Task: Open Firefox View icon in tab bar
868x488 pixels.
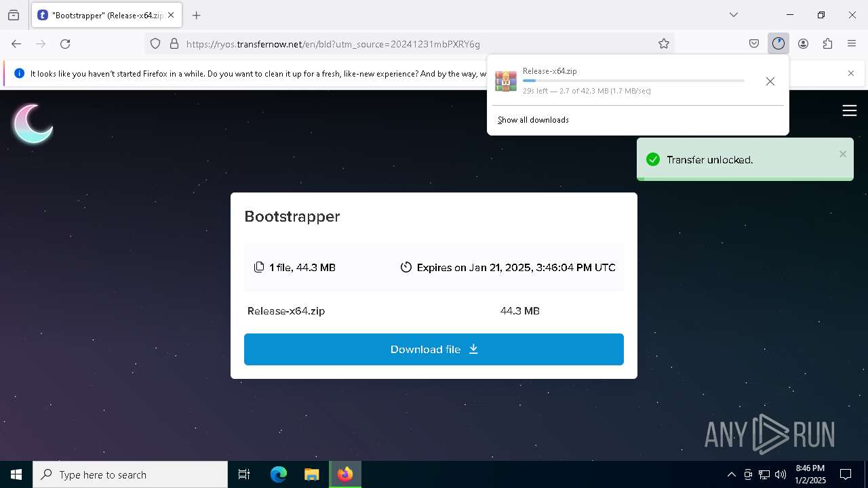Action: pyautogui.click(x=14, y=15)
